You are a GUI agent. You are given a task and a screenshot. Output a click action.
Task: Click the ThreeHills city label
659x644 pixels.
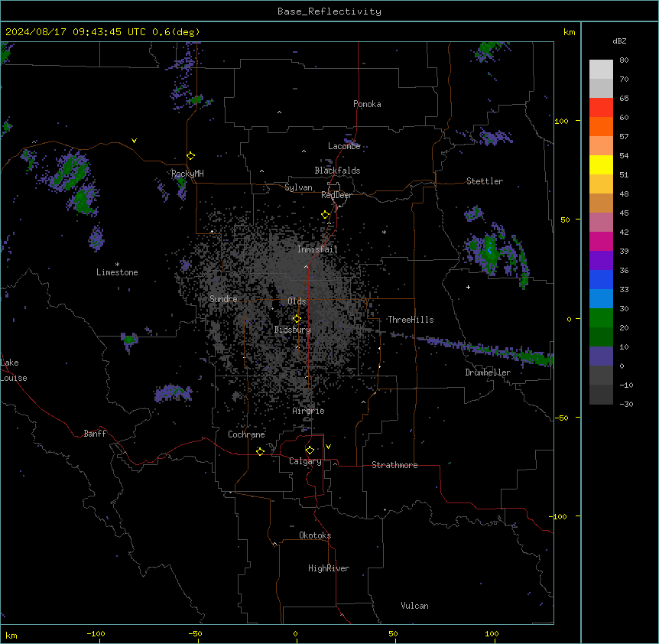coord(411,320)
